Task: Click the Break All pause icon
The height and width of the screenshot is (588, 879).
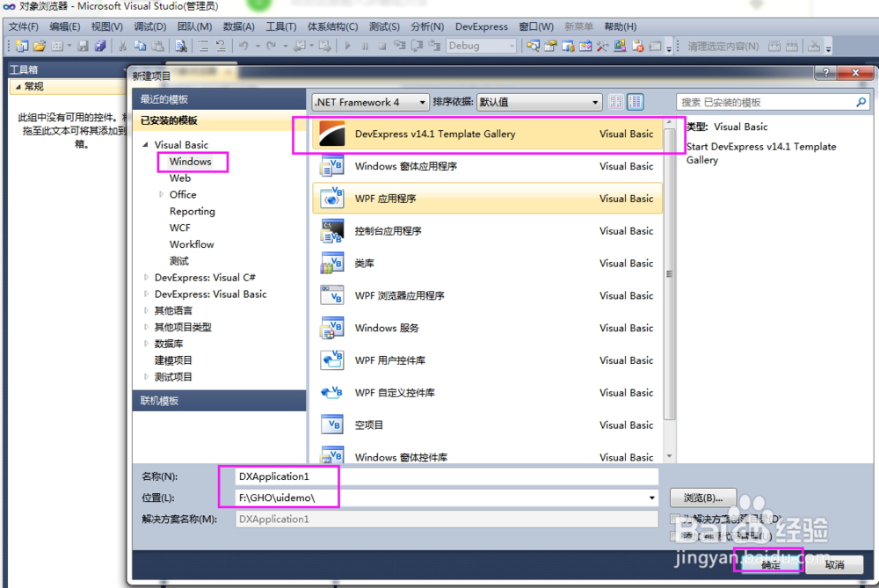Action: pos(365,46)
